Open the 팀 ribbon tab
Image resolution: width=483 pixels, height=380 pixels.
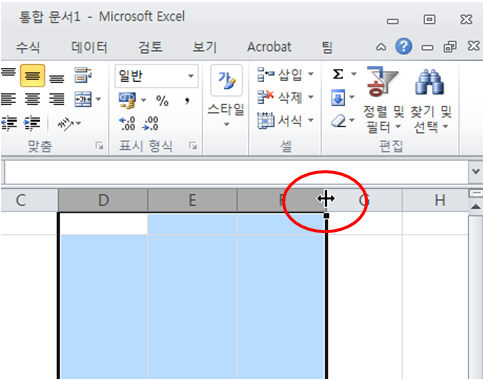pyautogui.click(x=327, y=47)
